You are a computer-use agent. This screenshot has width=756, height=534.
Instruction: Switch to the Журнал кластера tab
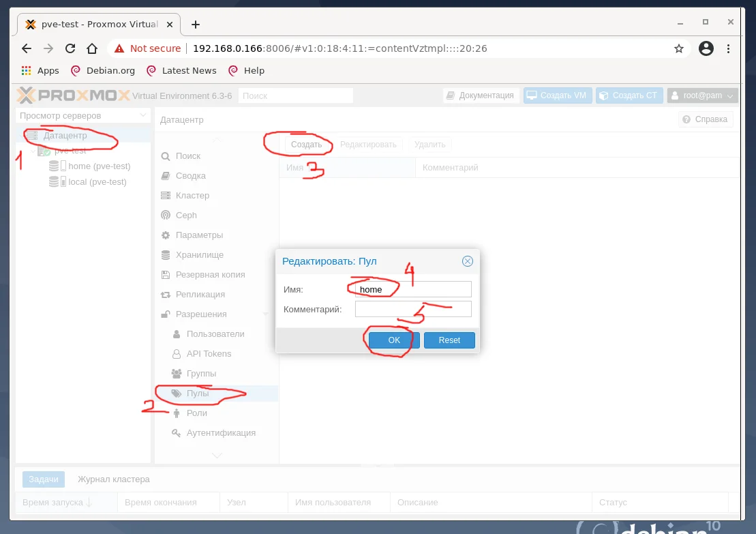[112, 479]
